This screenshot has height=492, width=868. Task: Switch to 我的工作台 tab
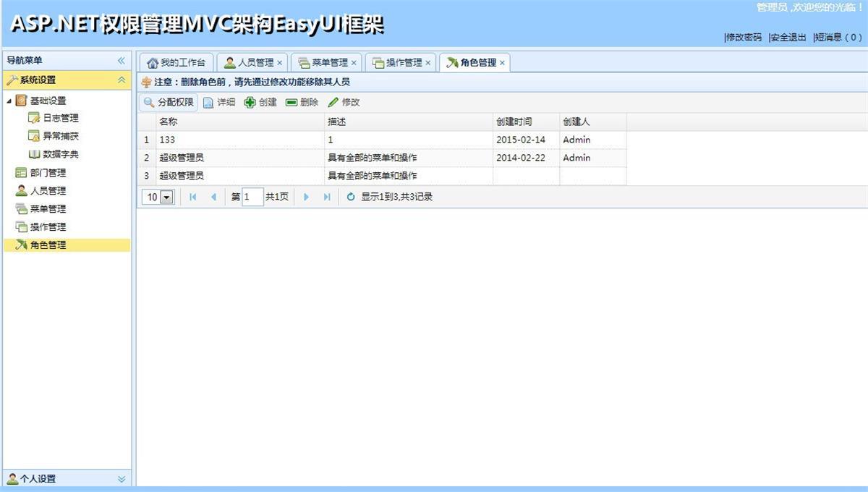tap(176, 63)
